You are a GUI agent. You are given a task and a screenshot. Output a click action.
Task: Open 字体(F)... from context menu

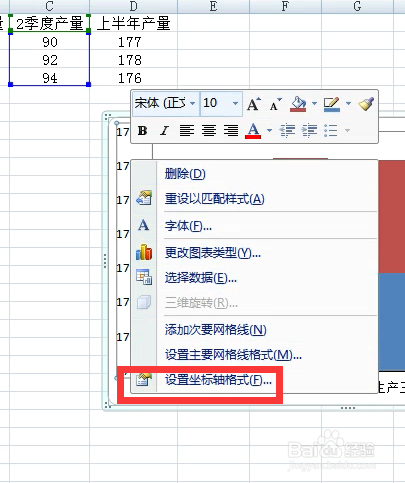[255, 226]
